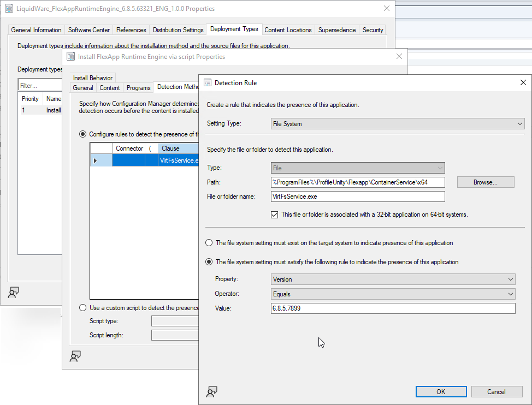Click feedback icon in Install FlexApp properties window
This screenshot has height=405, width=532.
(75, 356)
